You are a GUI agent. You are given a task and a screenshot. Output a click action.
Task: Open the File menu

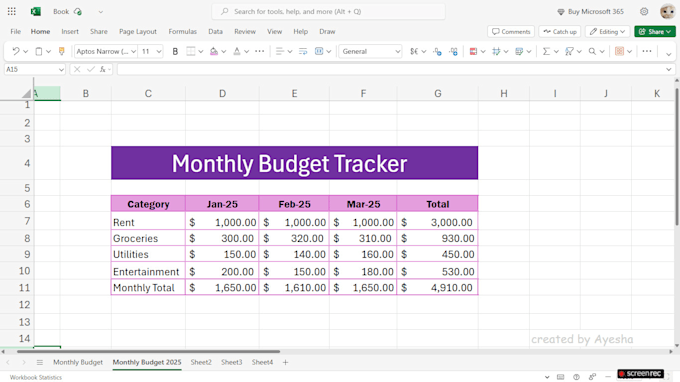(x=16, y=32)
